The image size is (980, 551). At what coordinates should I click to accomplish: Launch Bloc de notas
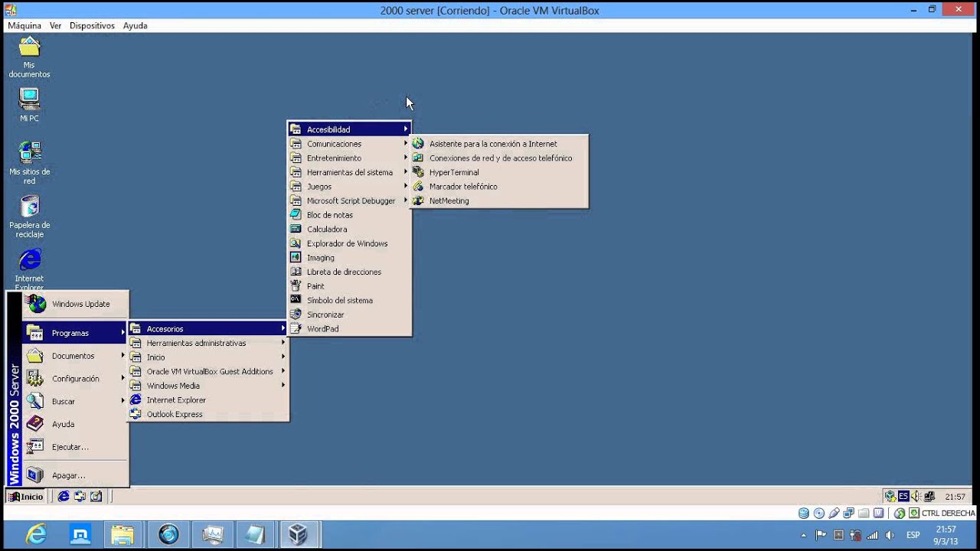pos(349,215)
